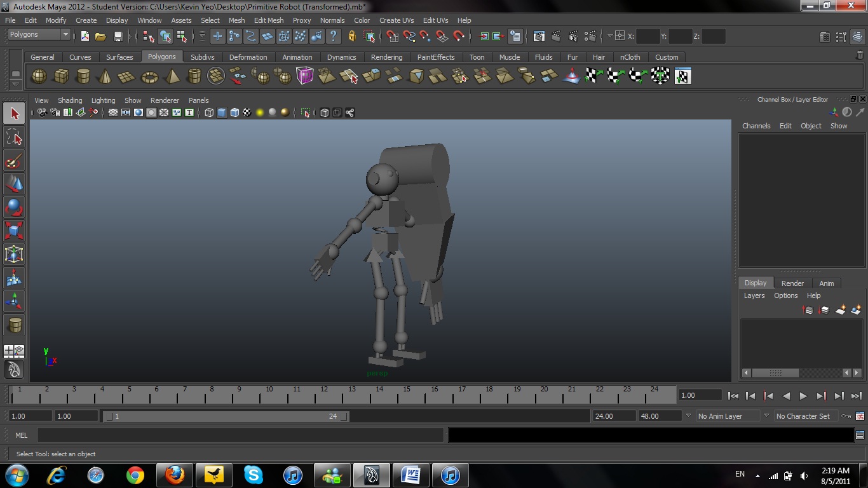Create a polygon sphere from the Polygons shelf
The height and width of the screenshot is (488, 868).
(39, 76)
